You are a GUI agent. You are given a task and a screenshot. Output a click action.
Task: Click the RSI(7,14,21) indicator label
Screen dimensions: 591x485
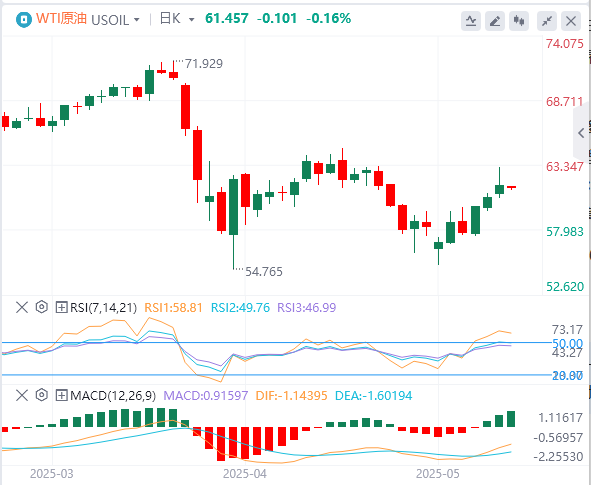[103, 308]
